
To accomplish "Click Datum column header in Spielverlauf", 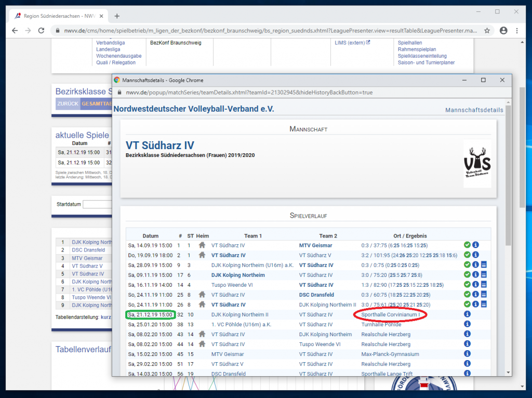I will pos(150,236).
